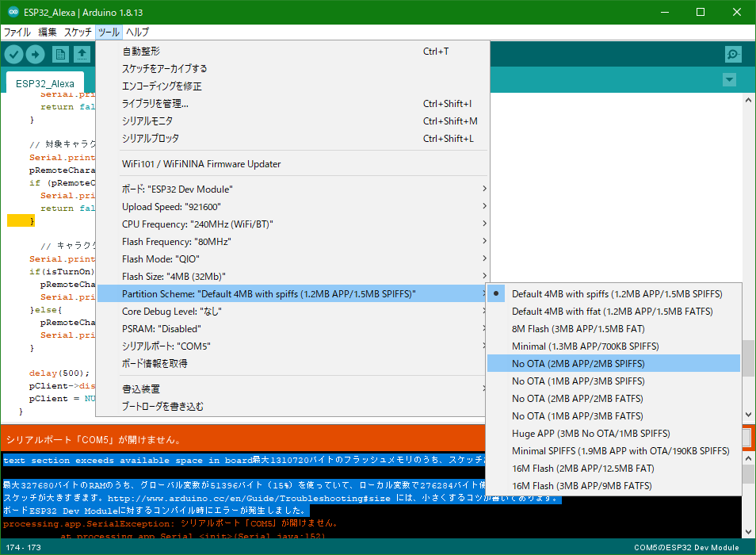The width and height of the screenshot is (756, 555).
Task: Select 16M Flash (3MB APP/9MB FATFS)
Action: (614, 485)
